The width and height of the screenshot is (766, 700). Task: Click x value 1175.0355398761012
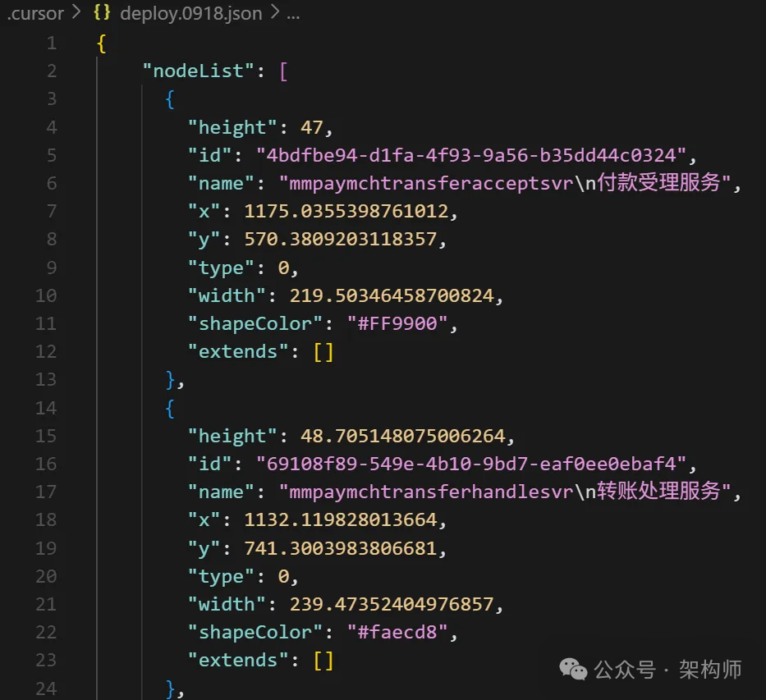pos(346,212)
